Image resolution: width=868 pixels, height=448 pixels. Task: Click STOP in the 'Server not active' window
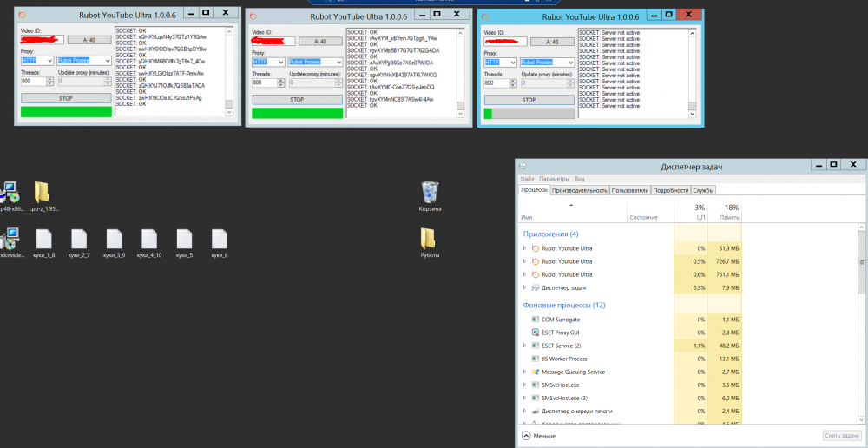coord(529,100)
